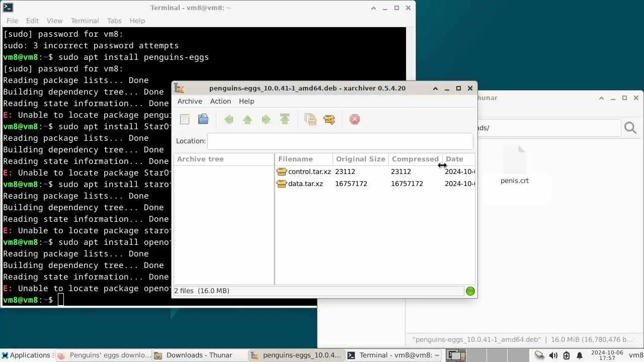The height and width of the screenshot is (362, 644).
Task: Click the terminal icon in Terminal titlebar
Action: pos(8,8)
